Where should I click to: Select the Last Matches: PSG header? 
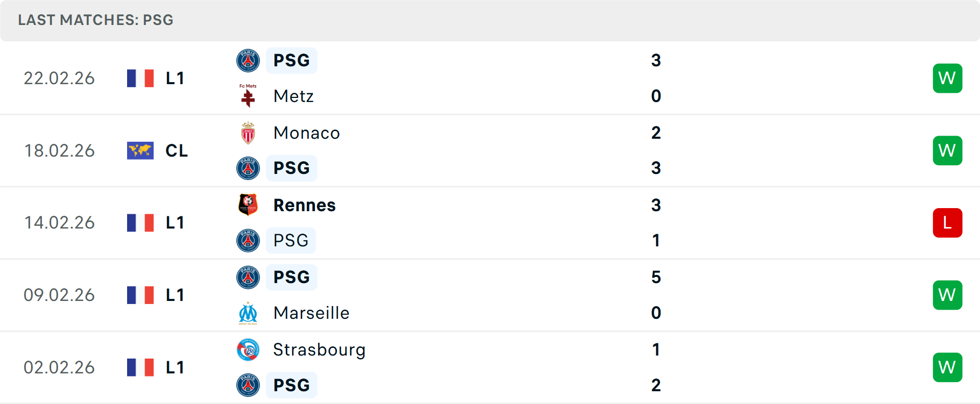(x=96, y=20)
